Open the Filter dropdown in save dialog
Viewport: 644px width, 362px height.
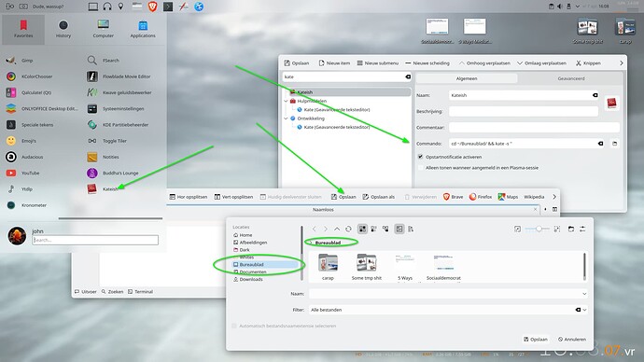(x=584, y=310)
